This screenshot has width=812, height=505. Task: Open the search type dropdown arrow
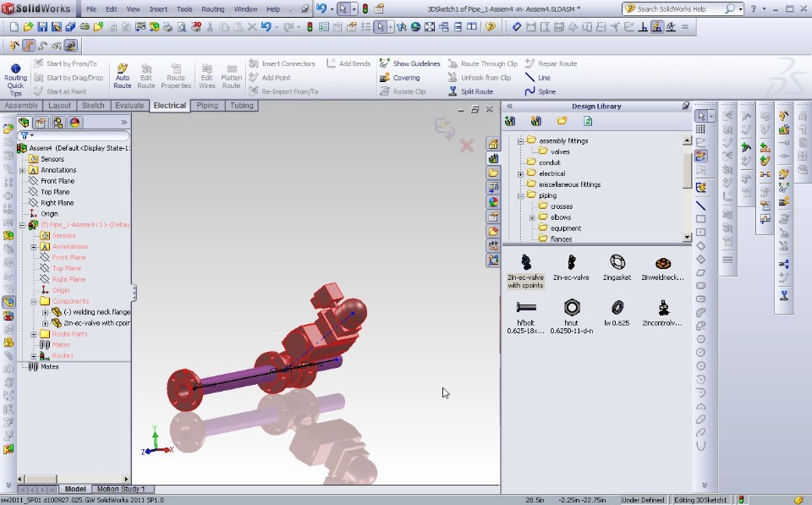point(741,8)
